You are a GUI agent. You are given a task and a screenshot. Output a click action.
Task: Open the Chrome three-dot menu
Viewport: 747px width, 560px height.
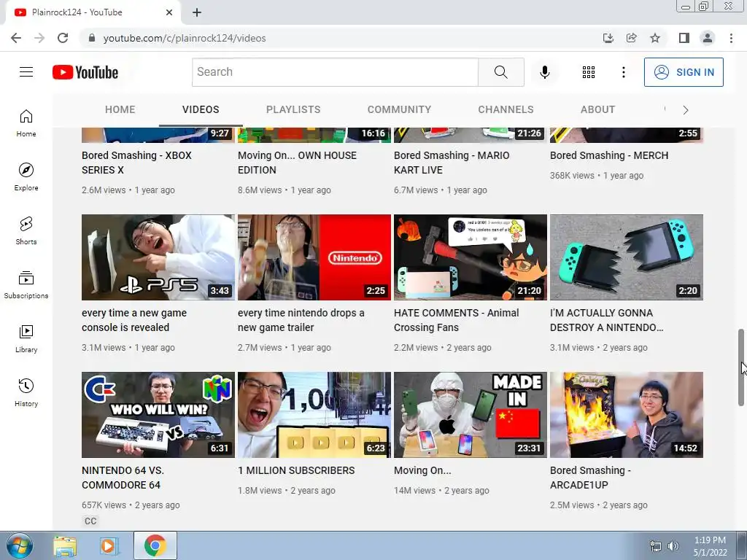pos(731,38)
